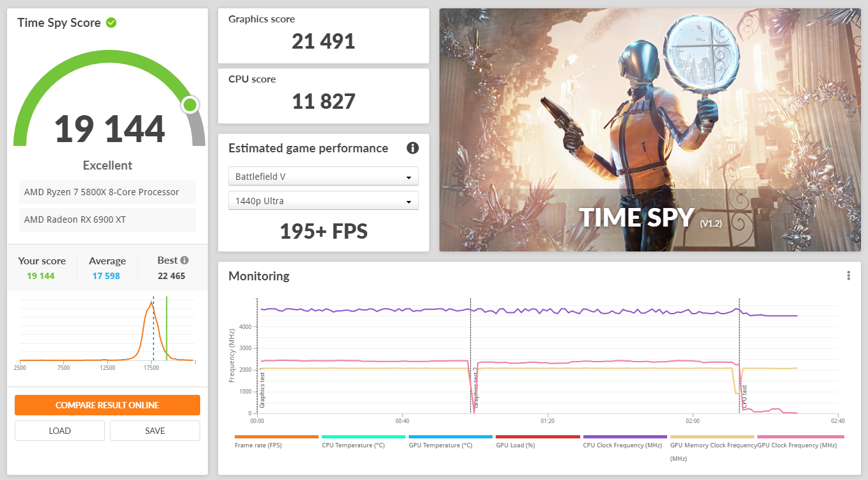
Task: Toggle the CPU Temperature legend
Action: coord(363,441)
